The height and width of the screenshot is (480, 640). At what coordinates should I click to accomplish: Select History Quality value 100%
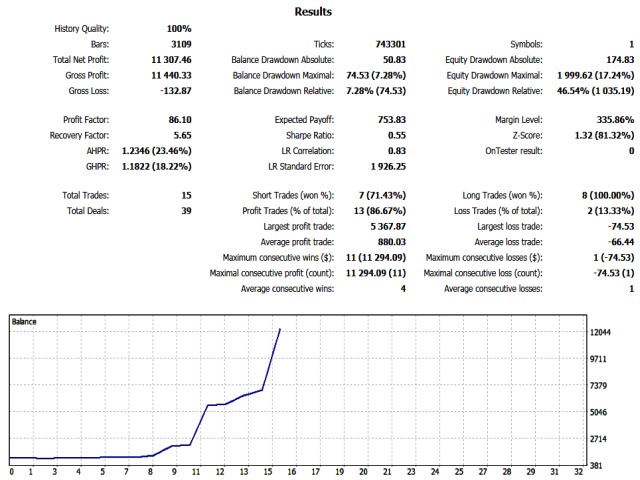pos(179,29)
